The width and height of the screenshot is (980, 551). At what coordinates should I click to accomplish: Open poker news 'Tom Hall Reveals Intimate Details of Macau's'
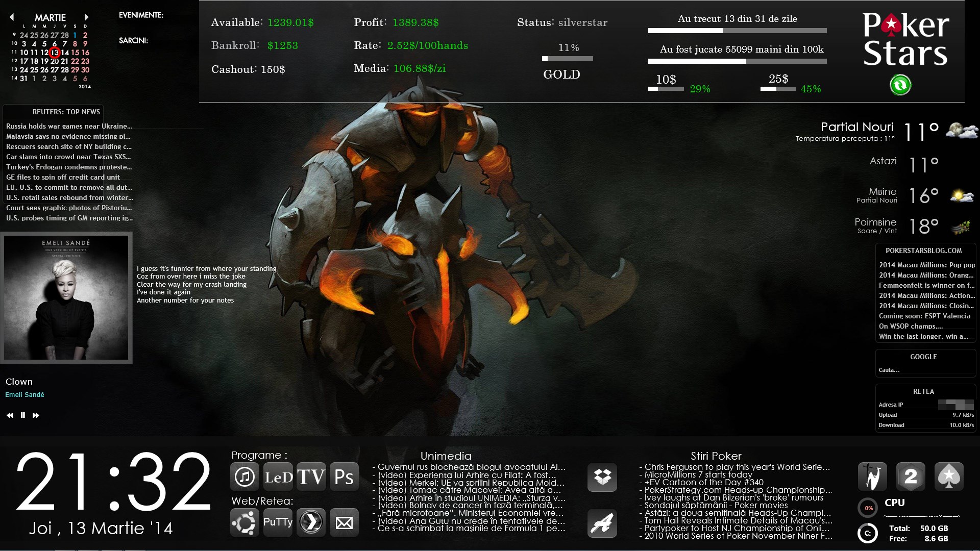(736, 520)
